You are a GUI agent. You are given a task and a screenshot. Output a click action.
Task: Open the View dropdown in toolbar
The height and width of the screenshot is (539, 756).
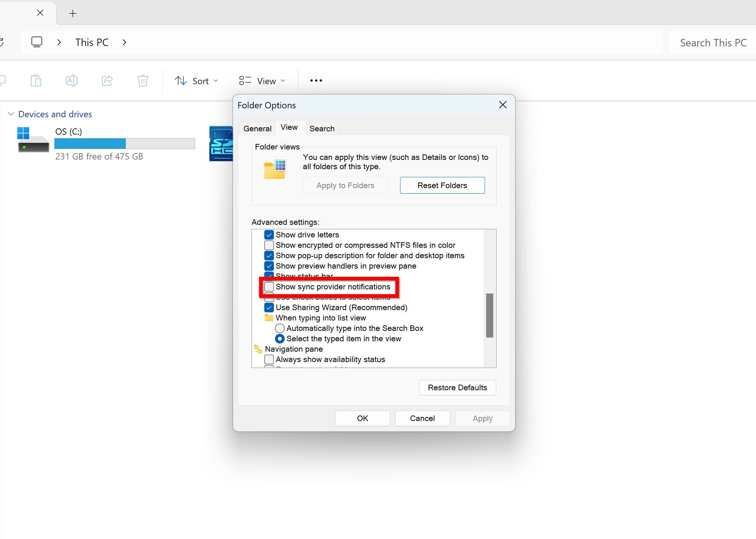[x=262, y=81]
